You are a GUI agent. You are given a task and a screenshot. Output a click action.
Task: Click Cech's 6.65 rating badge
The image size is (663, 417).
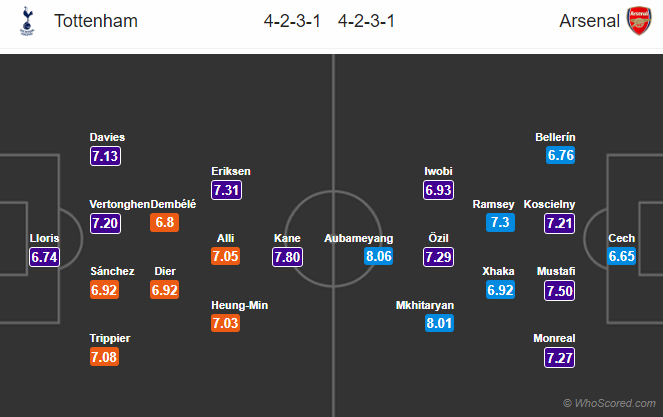pos(621,257)
